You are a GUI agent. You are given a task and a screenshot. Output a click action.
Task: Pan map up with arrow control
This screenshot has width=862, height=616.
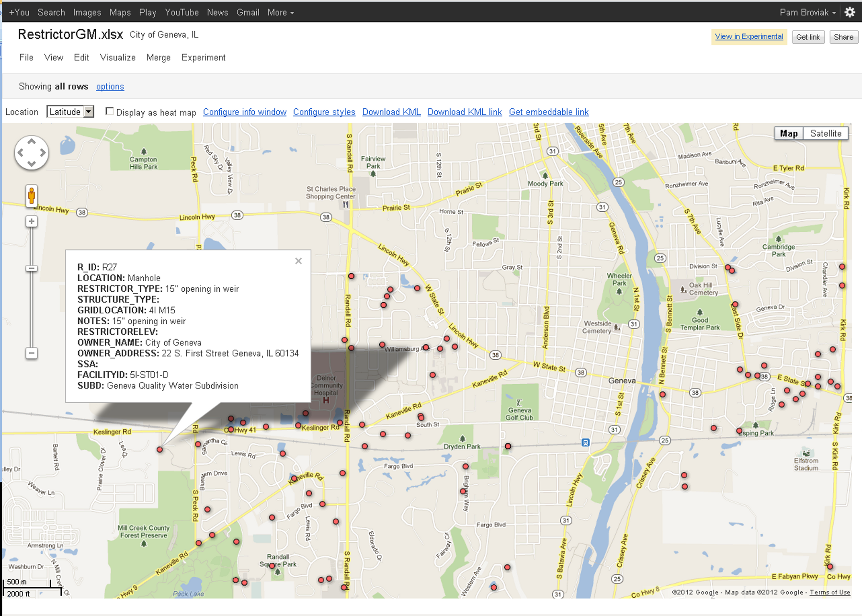(32, 142)
